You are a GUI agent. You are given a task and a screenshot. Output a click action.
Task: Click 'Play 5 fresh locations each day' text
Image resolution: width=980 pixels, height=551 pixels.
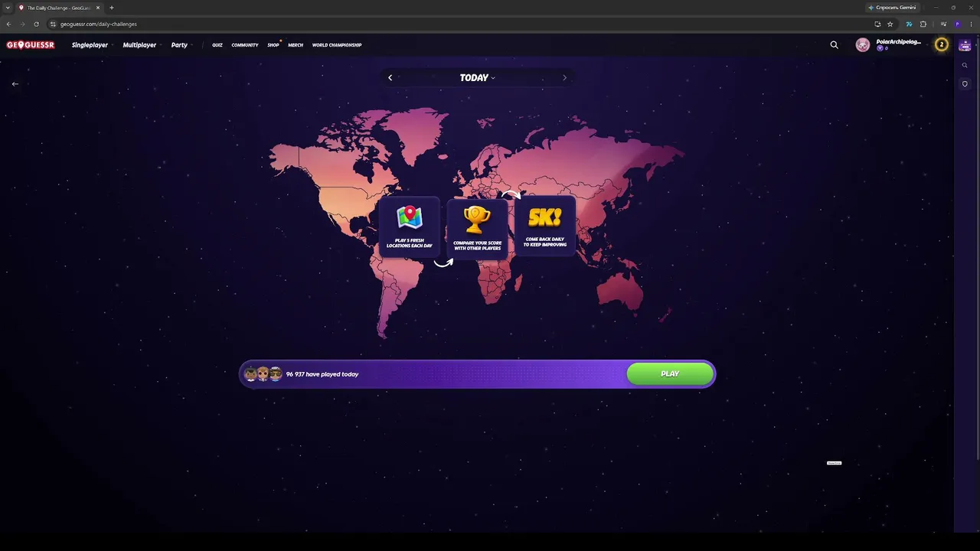410,243
